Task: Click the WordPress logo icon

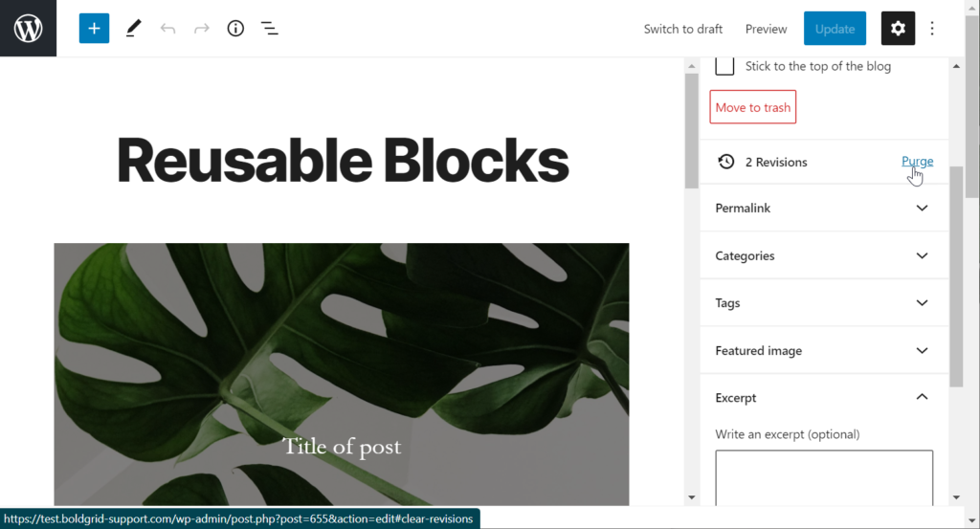Action: [28, 29]
